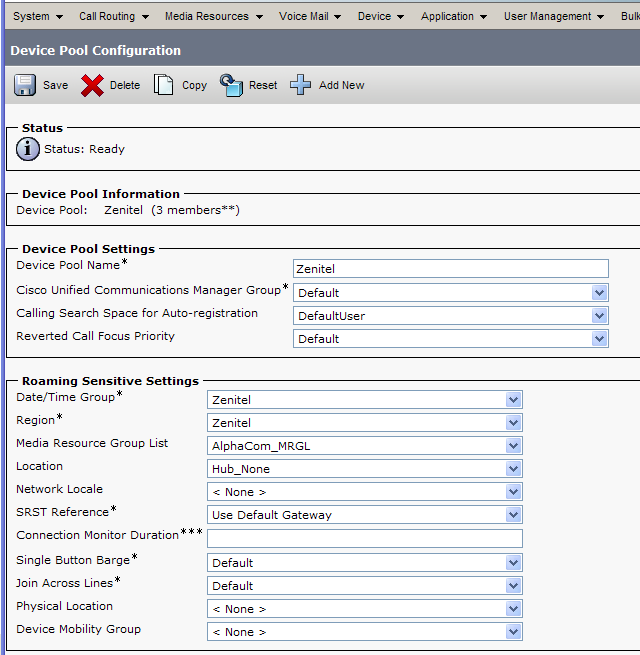This screenshot has height=655, width=640.
Task: Click the Connection Monitor Duration field
Action: point(365,538)
